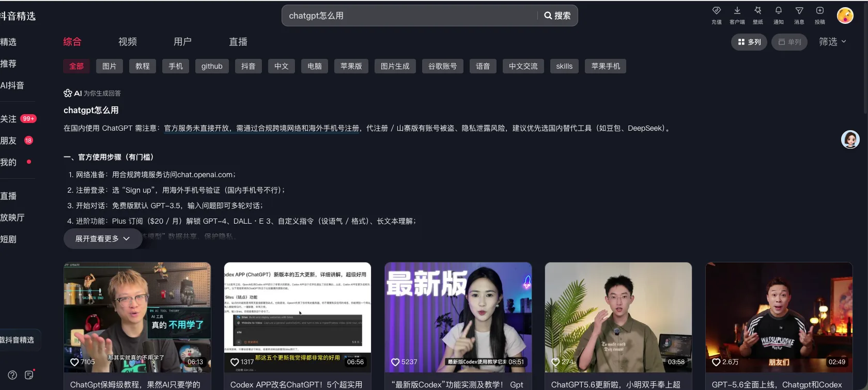Expand AI answer with 展开查看更多
Viewport: 868px width, 390px height.
click(x=103, y=239)
